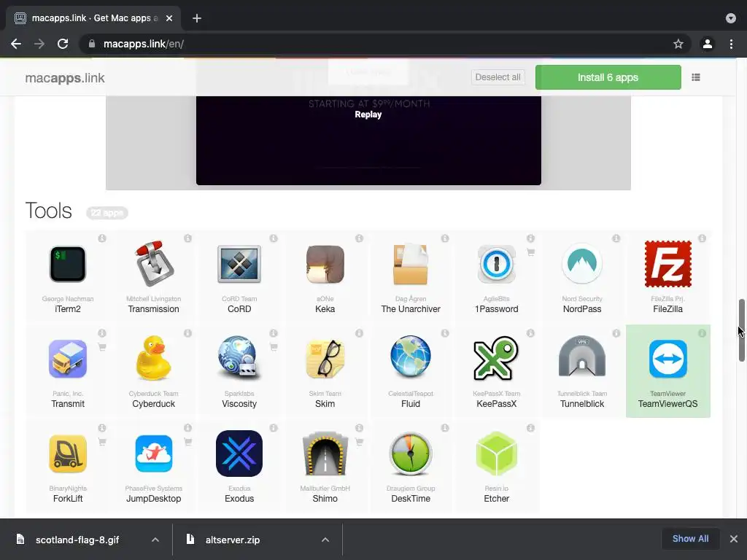Select the Tunnelblick tunnel icon
This screenshot has height=560, width=747.
pyautogui.click(x=582, y=357)
